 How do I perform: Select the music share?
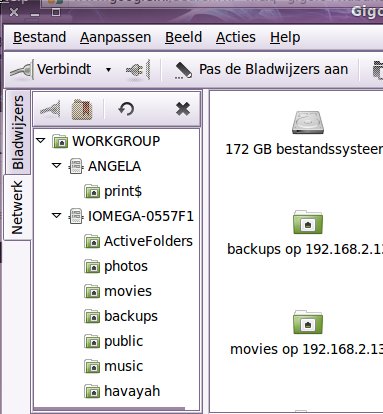123,366
